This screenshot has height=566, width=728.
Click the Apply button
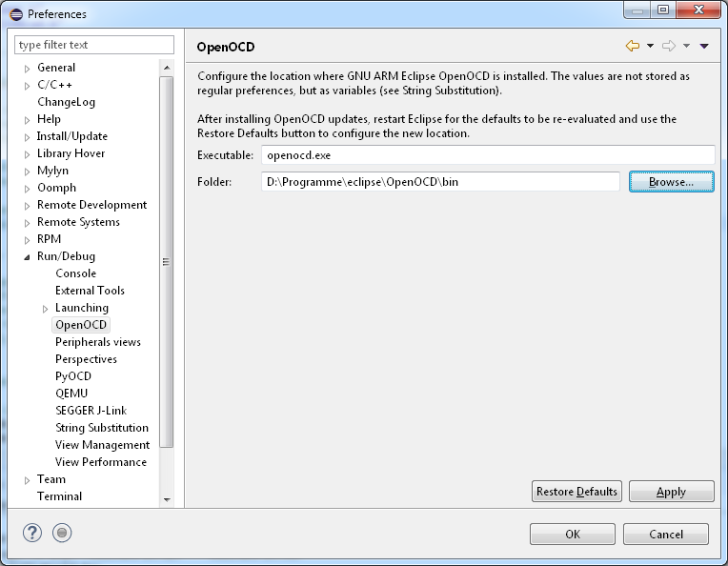[x=671, y=492]
